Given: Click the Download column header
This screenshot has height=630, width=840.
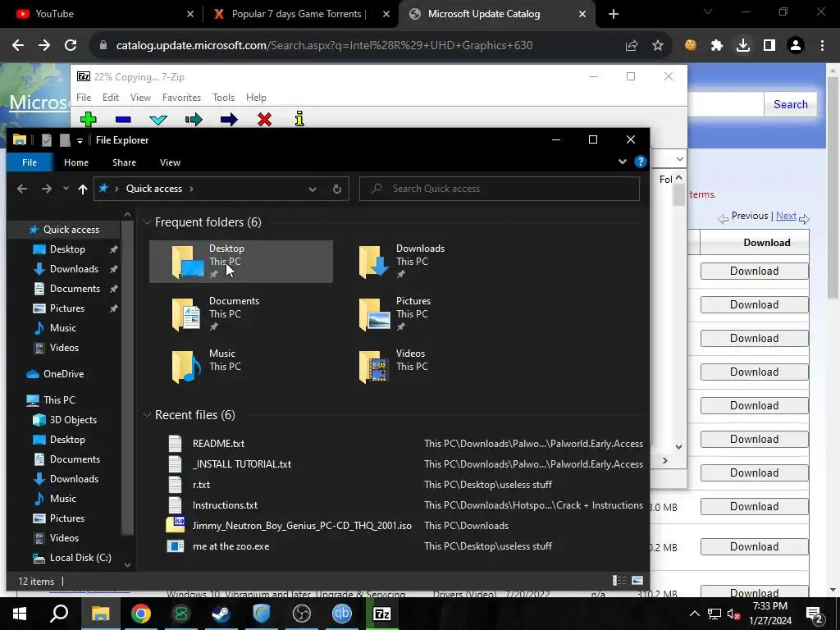Looking at the screenshot, I should point(767,243).
